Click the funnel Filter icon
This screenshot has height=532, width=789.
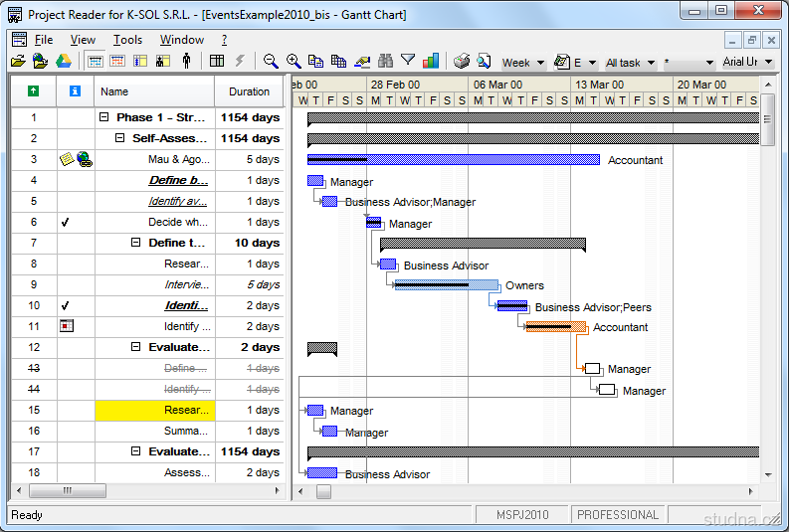407,62
